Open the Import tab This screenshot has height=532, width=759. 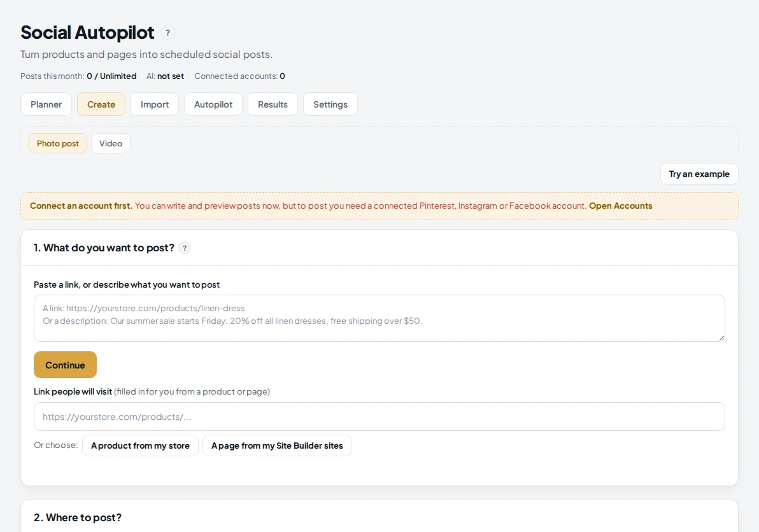(x=155, y=104)
